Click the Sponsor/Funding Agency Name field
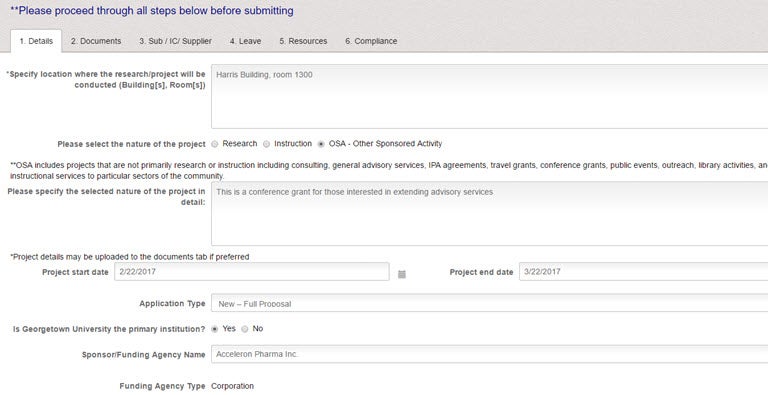 tap(489, 354)
